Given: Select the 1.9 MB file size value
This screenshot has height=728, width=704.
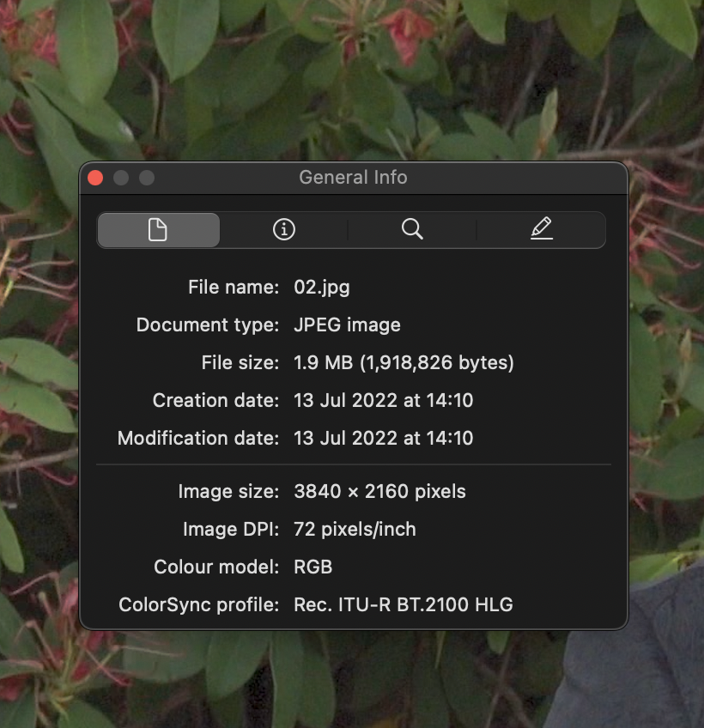Looking at the screenshot, I should 404,362.
